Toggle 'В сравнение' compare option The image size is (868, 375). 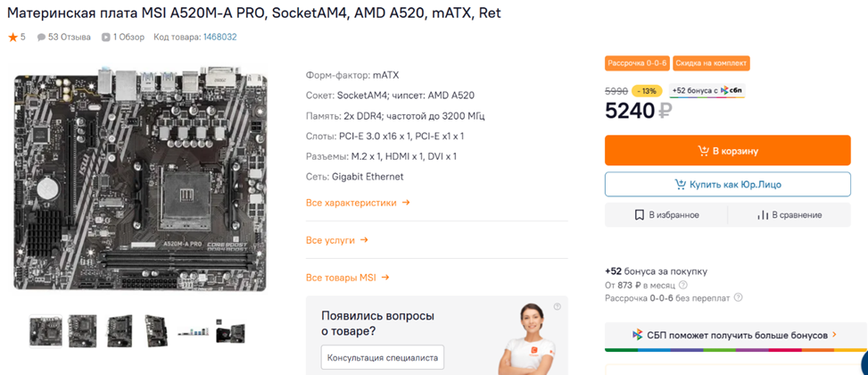click(x=789, y=215)
